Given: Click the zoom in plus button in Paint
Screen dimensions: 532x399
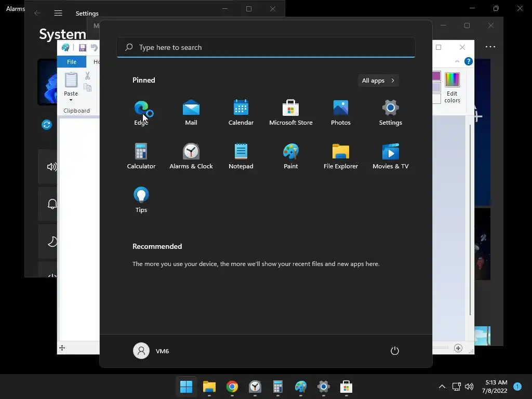Looking at the screenshot, I should tap(458, 348).
